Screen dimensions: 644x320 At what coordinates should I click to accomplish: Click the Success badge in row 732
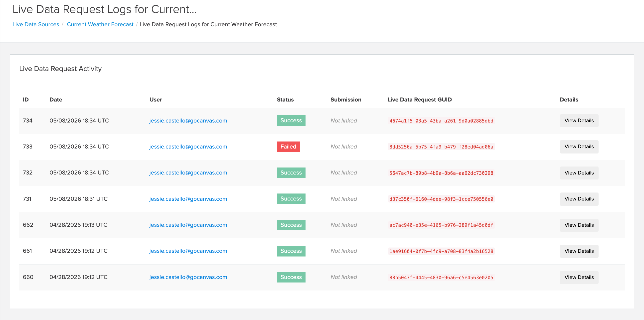(x=291, y=173)
